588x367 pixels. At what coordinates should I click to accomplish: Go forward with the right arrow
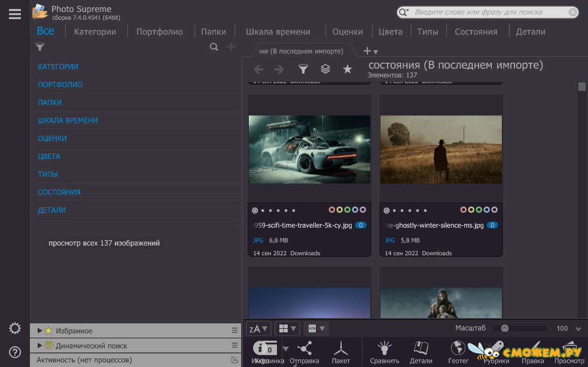pos(279,69)
